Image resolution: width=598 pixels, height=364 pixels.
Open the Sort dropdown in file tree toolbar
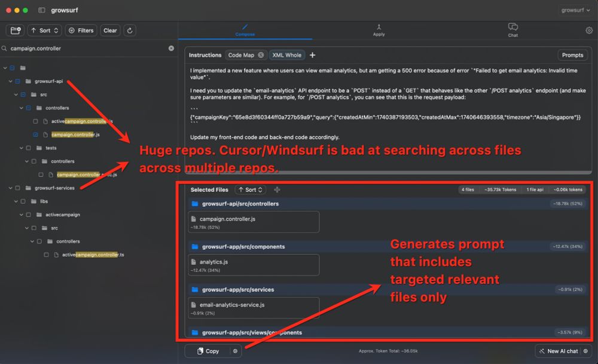45,30
